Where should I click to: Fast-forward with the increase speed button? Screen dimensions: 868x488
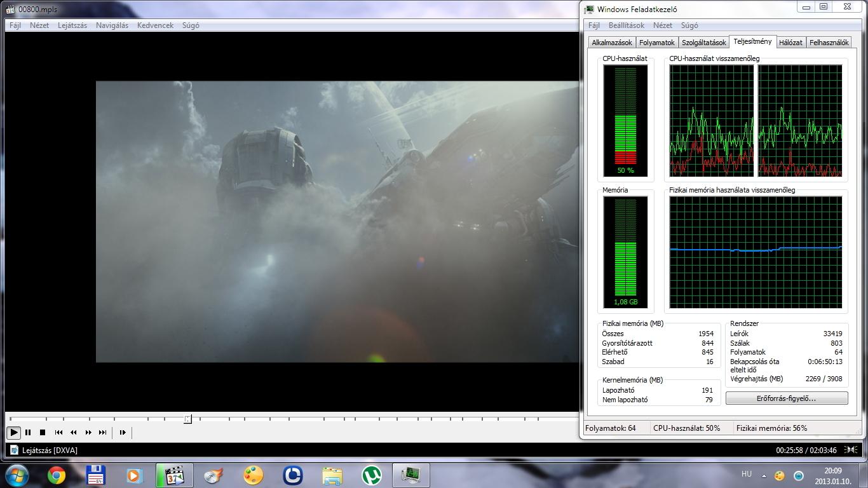point(88,432)
